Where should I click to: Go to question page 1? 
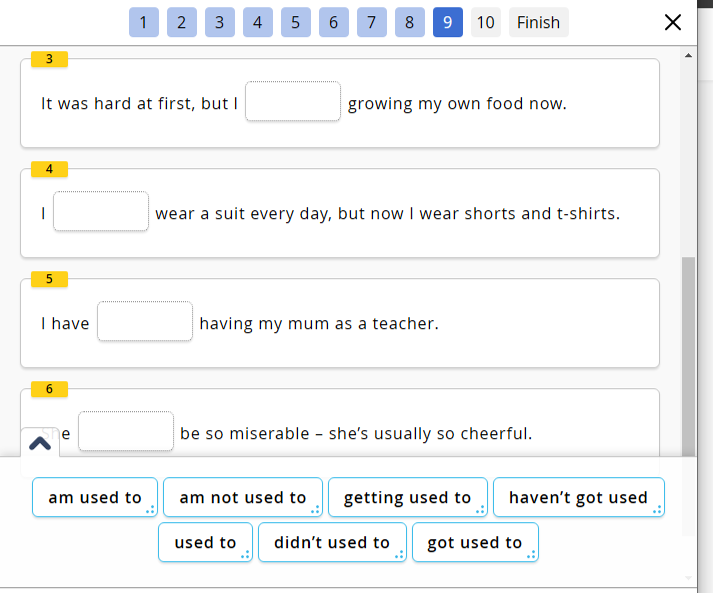point(143,22)
